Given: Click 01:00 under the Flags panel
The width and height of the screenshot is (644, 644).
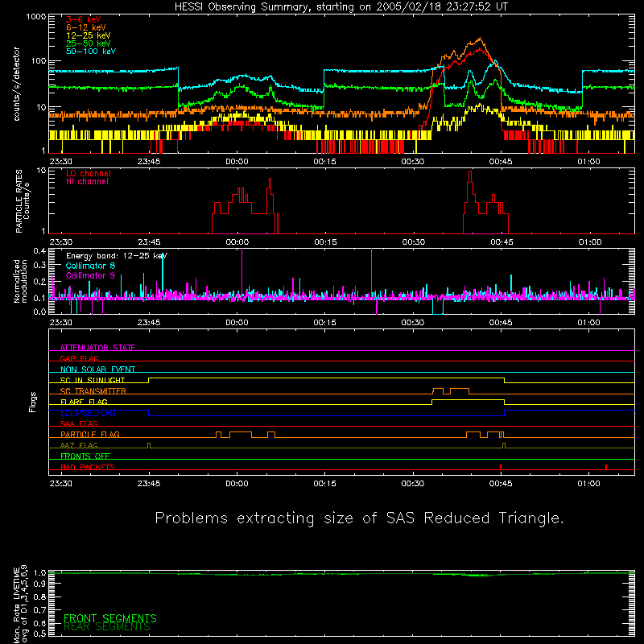Looking at the screenshot, I should click(x=589, y=484).
